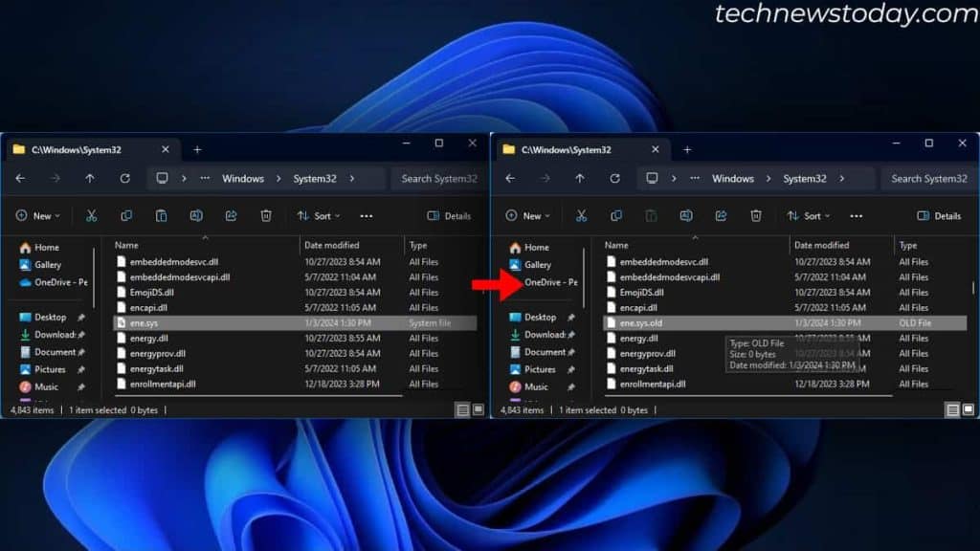The image size is (980, 551).
Task: Select enrollmentapi.dll in left window
Action: coord(295,384)
